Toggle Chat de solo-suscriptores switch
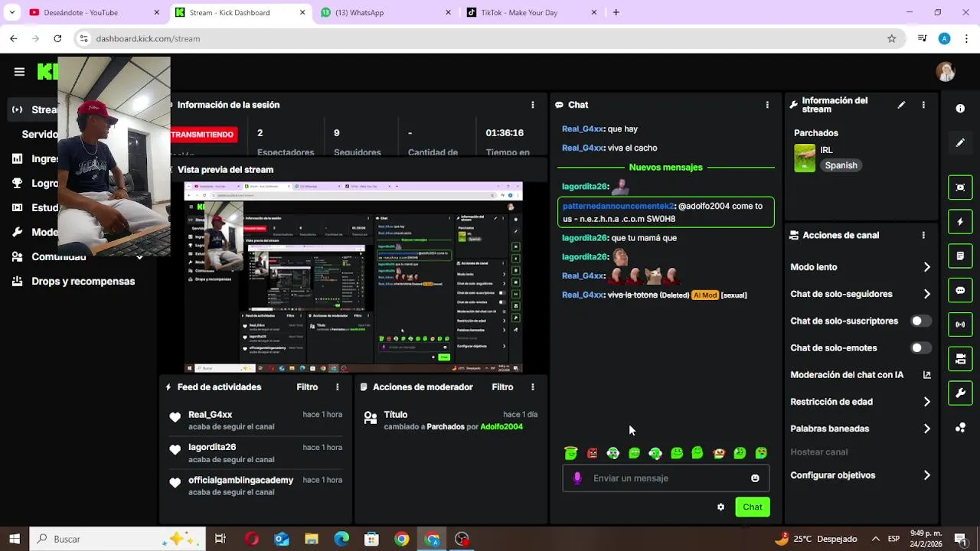Viewport: 980px width, 551px height. (x=921, y=321)
